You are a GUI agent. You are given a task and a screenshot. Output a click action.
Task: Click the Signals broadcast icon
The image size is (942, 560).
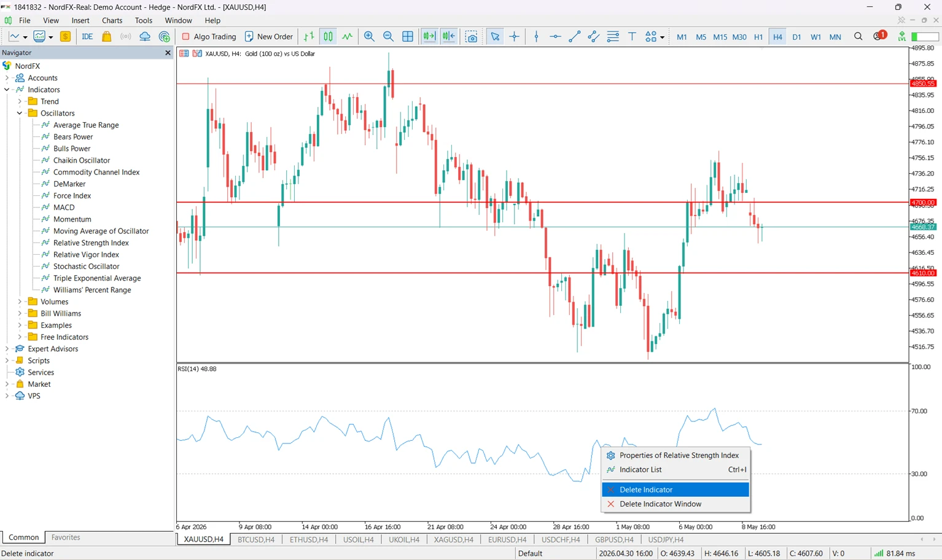[x=125, y=37]
